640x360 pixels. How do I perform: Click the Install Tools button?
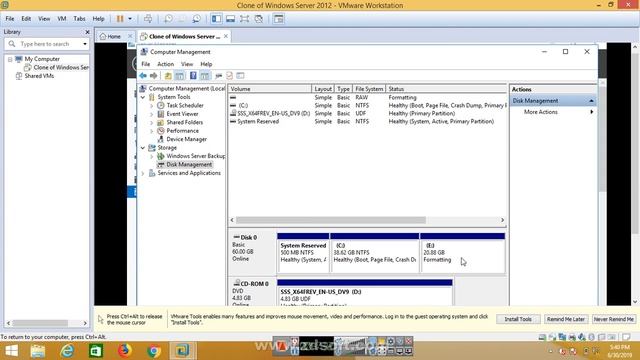pyautogui.click(x=518, y=319)
